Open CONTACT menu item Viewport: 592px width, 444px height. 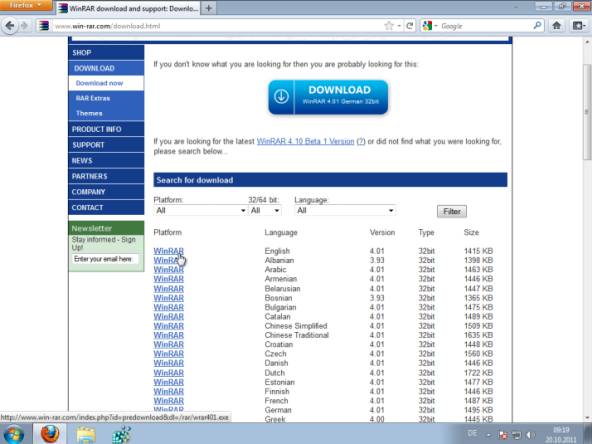point(106,208)
